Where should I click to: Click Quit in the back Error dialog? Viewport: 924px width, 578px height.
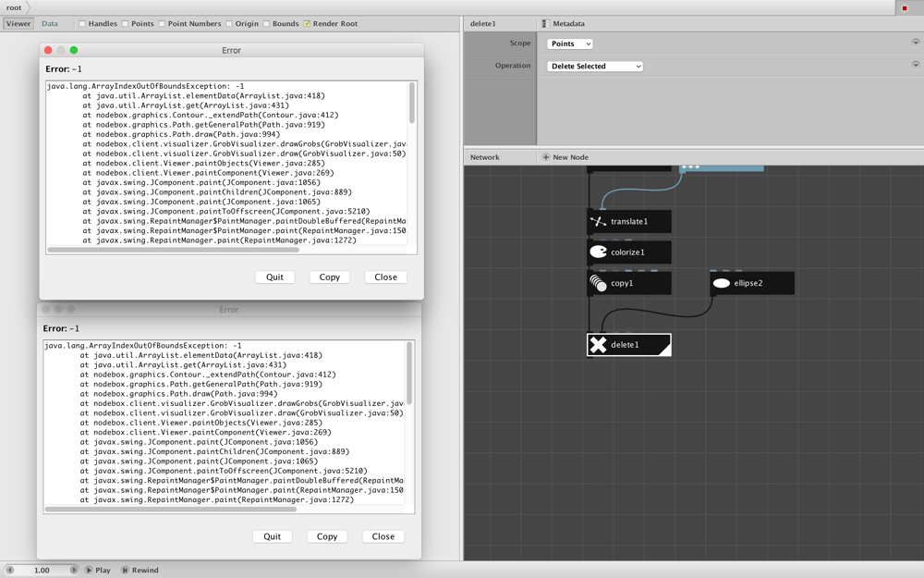(x=273, y=536)
